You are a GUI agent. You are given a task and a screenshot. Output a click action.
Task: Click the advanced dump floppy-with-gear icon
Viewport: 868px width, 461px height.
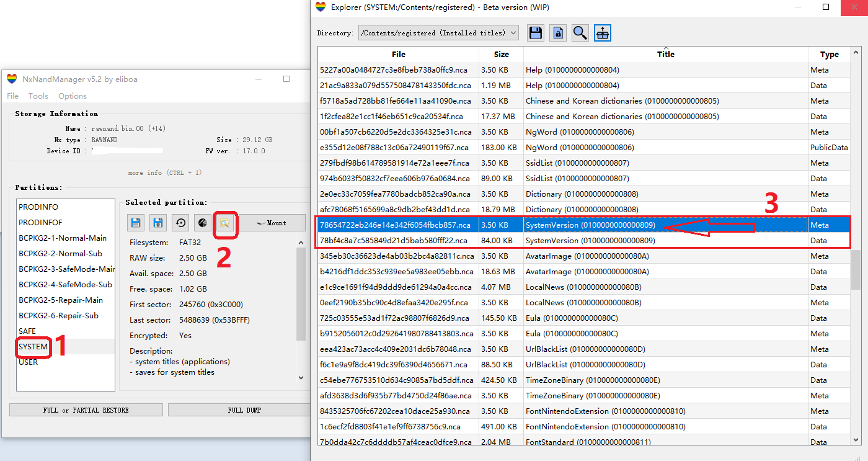(x=158, y=223)
